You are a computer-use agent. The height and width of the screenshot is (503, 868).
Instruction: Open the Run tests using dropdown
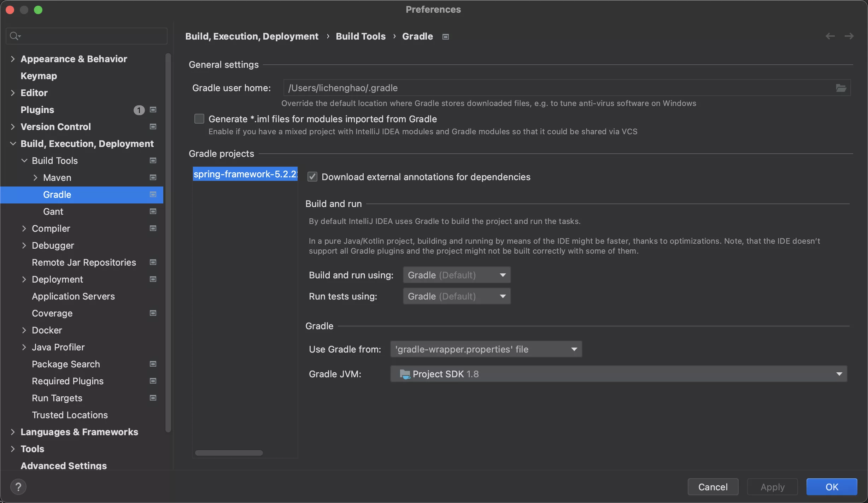click(x=457, y=296)
